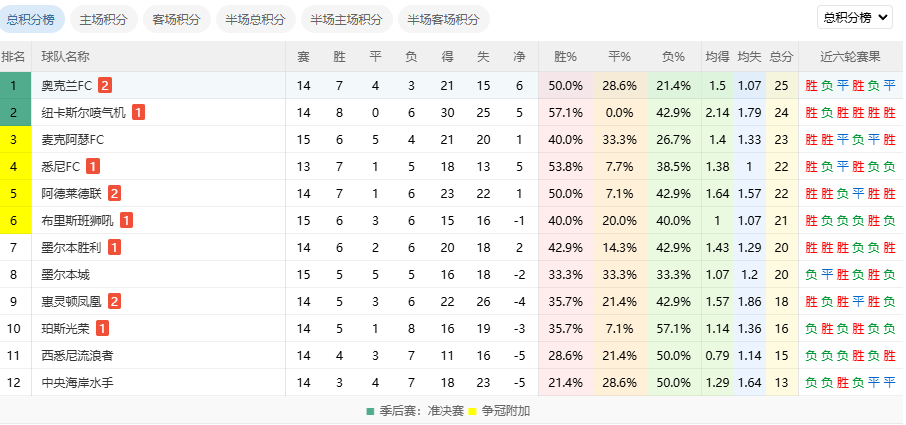Click the red badge next to 纽卡斯尔喷气机
Viewport: 906px width, 425px height.
click(x=138, y=113)
